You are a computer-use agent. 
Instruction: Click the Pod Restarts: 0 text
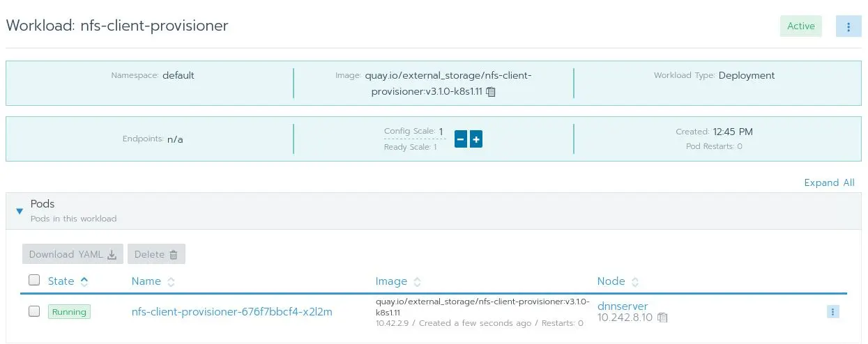tap(714, 146)
